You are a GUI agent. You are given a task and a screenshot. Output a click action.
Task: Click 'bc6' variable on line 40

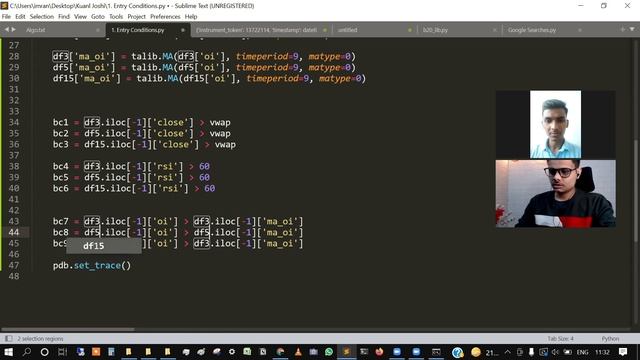tap(60, 188)
